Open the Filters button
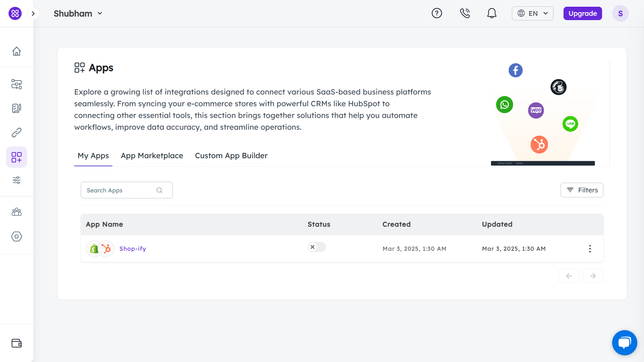This screenshot has height=362, width=644. [582, 190]
